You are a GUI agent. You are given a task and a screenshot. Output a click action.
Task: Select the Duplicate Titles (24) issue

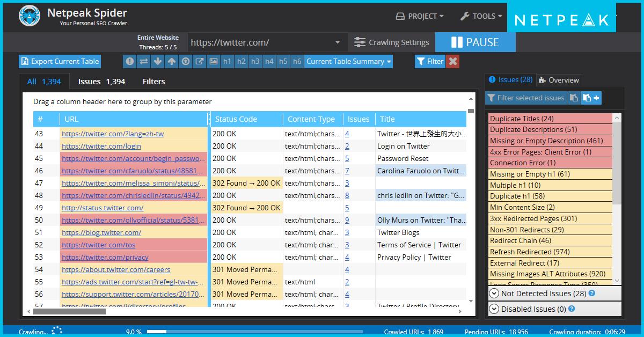pos(550,119)
